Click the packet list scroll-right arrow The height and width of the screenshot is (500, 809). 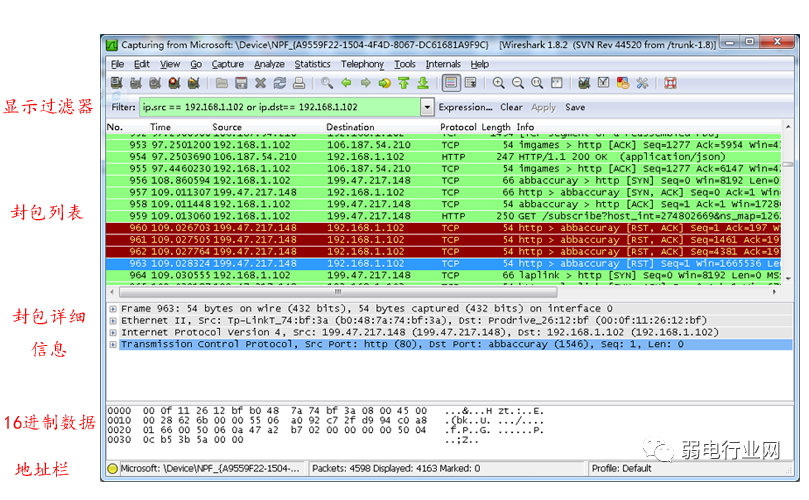774,292
